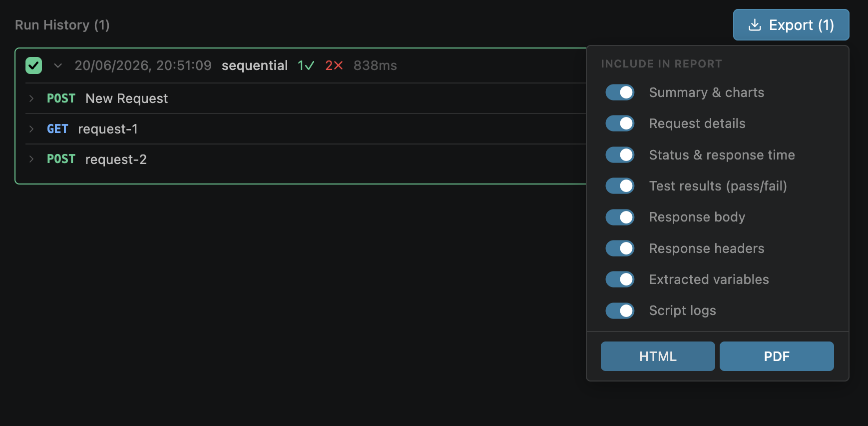The width and height of the screenshot is (868, 426).
Task: Click the 'Run History (1)' heading
Action: click(x=62, y=25)
